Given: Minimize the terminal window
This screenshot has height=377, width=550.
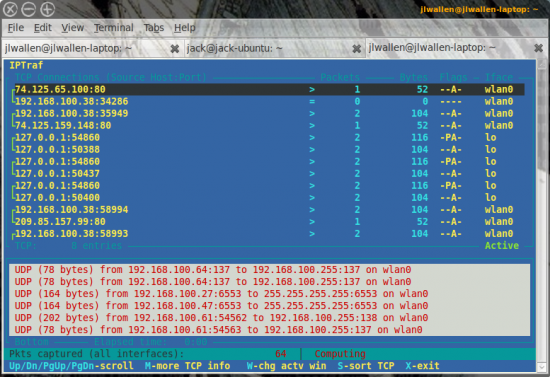Looking at the screenshot, I should coord(28,9).
